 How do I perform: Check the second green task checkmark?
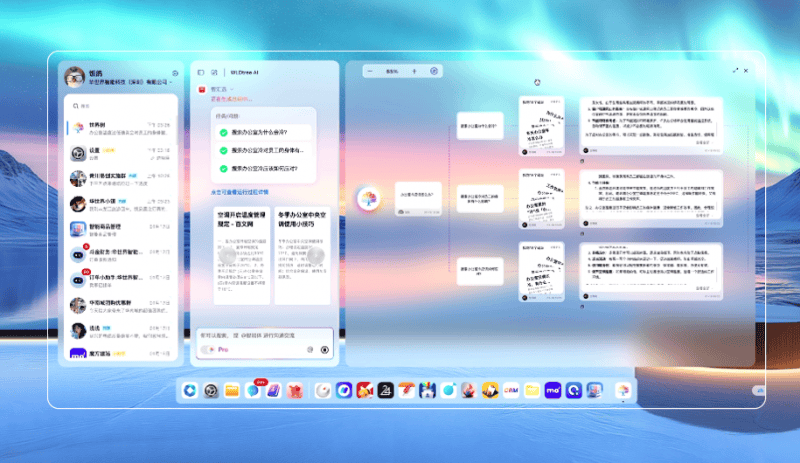(224, 150)
